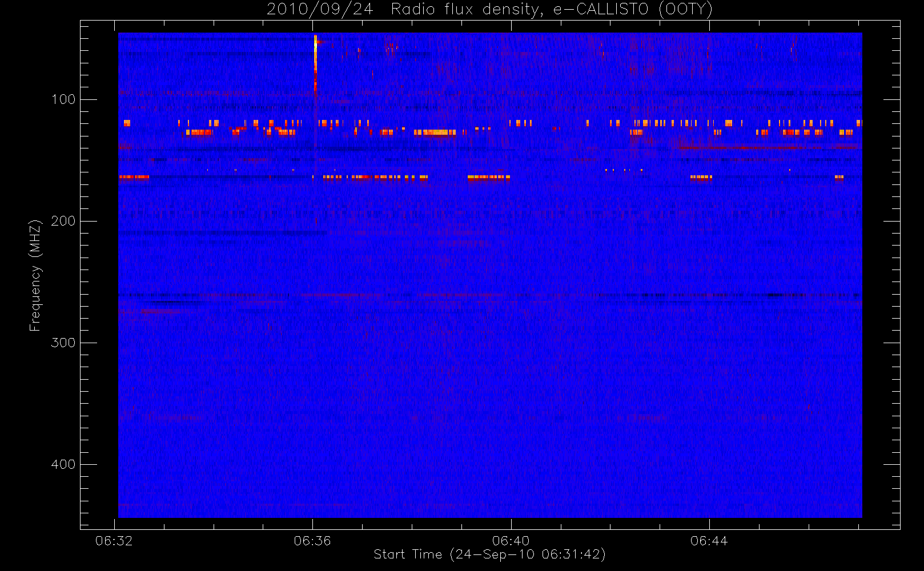
Task: Click the '06:40' time axis label
Action: click(x=511, y=541)
